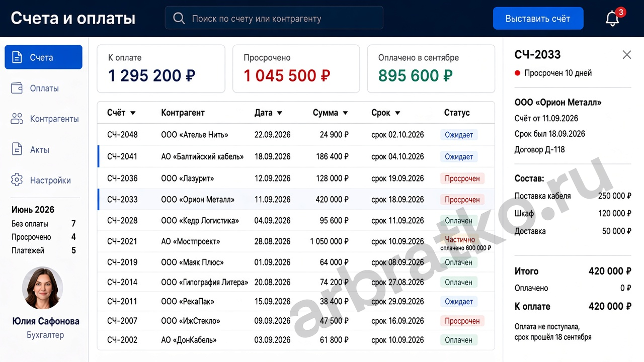Click the Просрочено 1 045 500 ₽ card
644x362 pixels.
(296, 69)
